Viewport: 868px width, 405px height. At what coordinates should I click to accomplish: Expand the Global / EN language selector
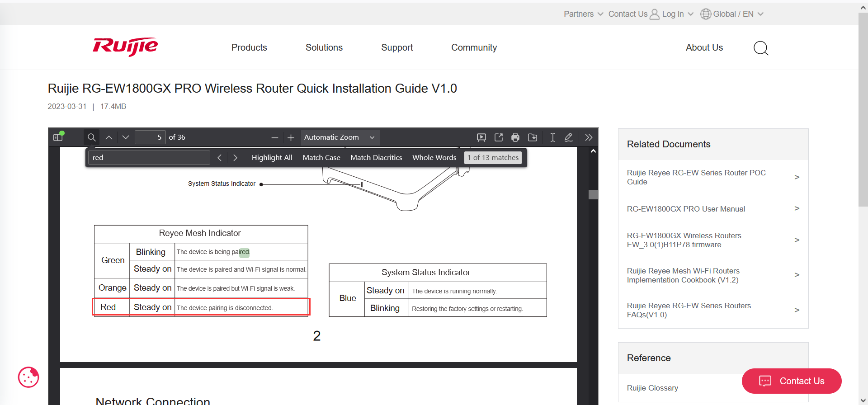coord(738,14)
